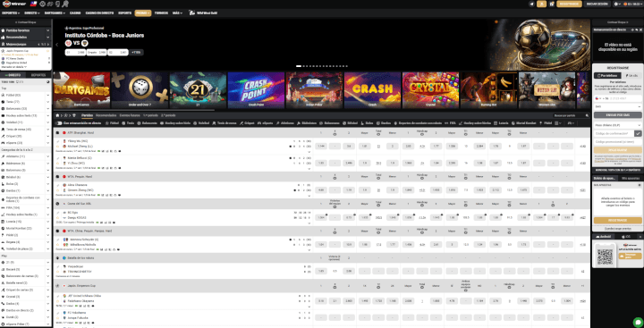Filter by Lotería in sports filter bar
Image resolution: width=644 pixels, height=328 pixels.
(501, 122)
